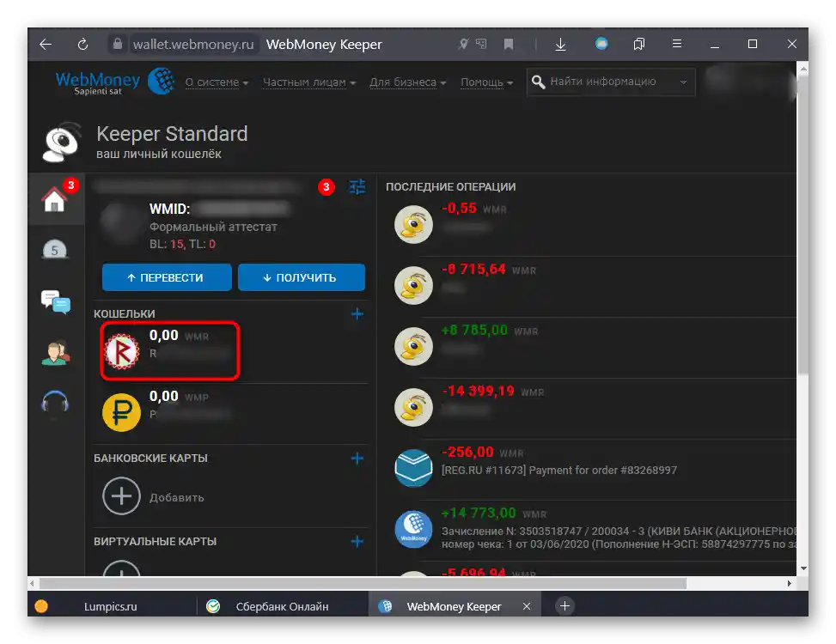Viewport: 836px width, 644px height.
Task: Click the horizontal scrollbar right arrow
Action: 789,583
